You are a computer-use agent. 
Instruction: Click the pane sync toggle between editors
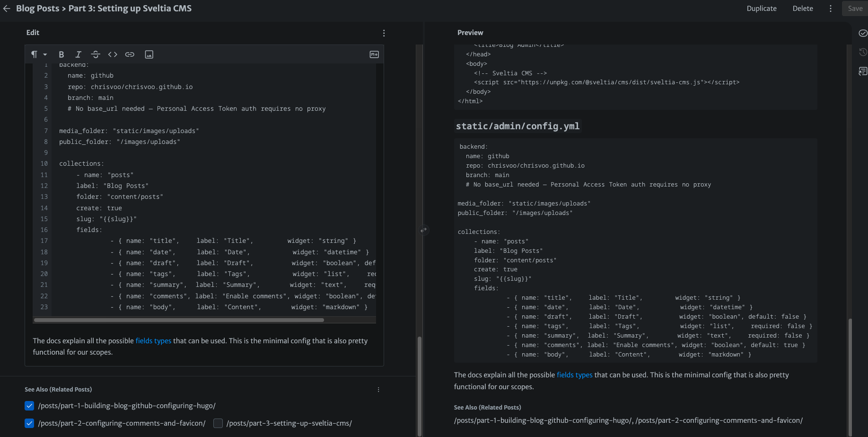pos(423,230)
